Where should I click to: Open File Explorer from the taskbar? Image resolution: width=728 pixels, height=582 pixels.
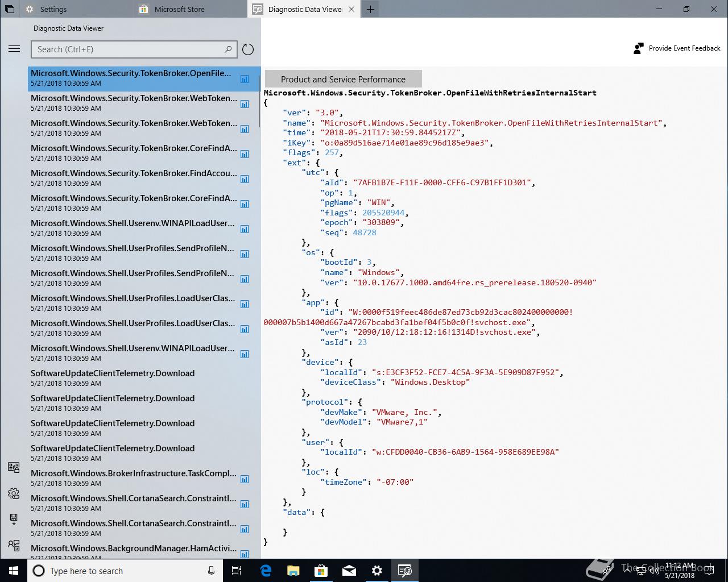coord(293,571)
